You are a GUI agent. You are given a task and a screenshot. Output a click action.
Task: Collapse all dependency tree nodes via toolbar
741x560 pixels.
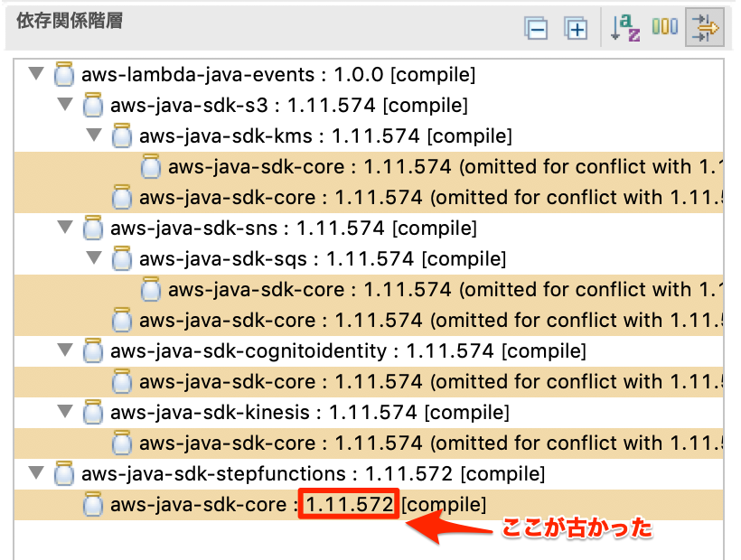tap(536, 28)
